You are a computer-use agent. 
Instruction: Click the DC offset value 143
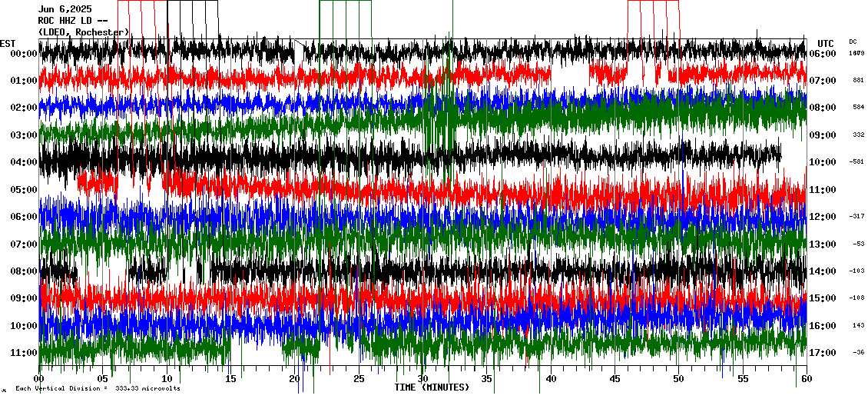(x=858, y=326)
